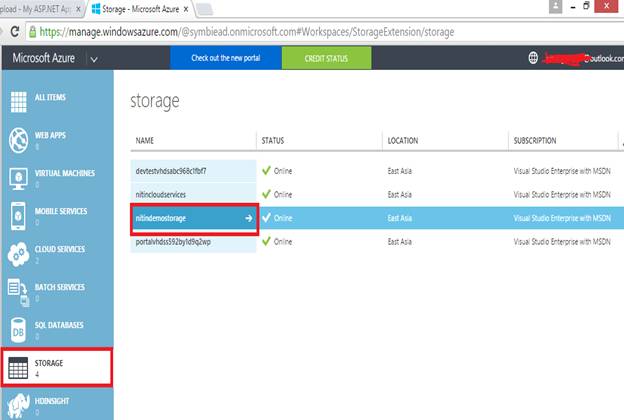
Task: Click East Asia in portalvhdss592by1d9q2wp row
Action: point(400,242)
